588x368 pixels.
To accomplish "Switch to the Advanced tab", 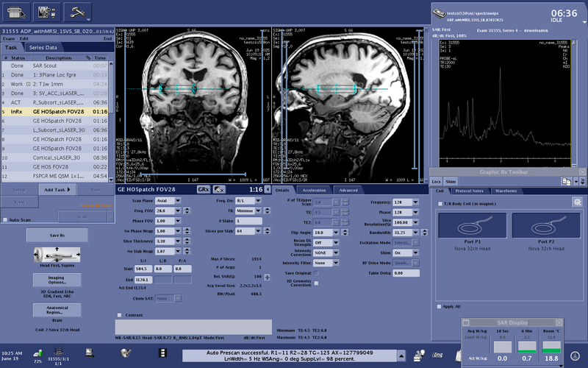I will [348, 191].
